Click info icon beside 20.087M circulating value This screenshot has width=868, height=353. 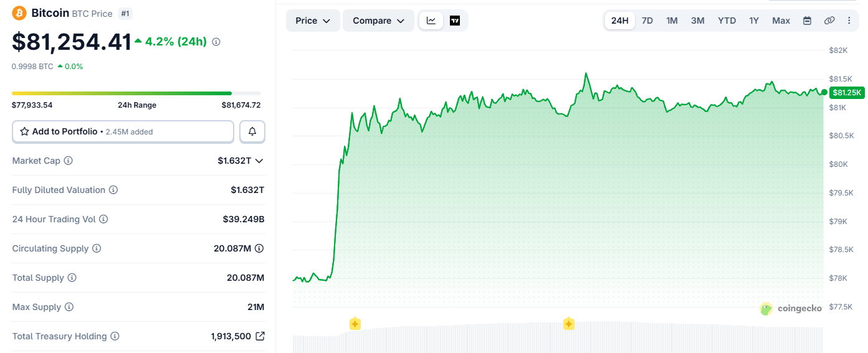point(259,248)
